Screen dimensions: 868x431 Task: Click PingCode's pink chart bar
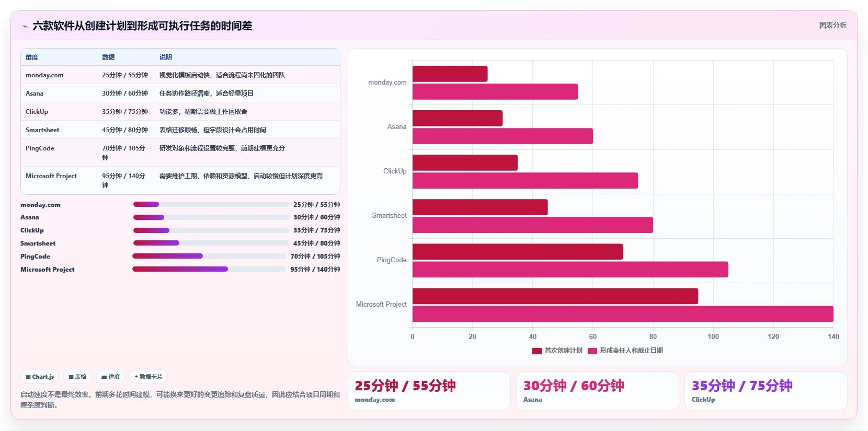(x=570, y=269)
